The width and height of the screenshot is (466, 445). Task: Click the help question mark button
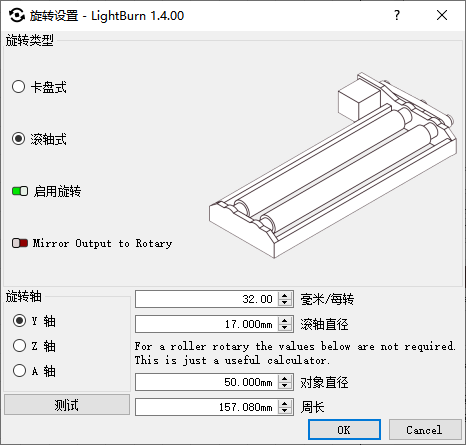[396, 15]
